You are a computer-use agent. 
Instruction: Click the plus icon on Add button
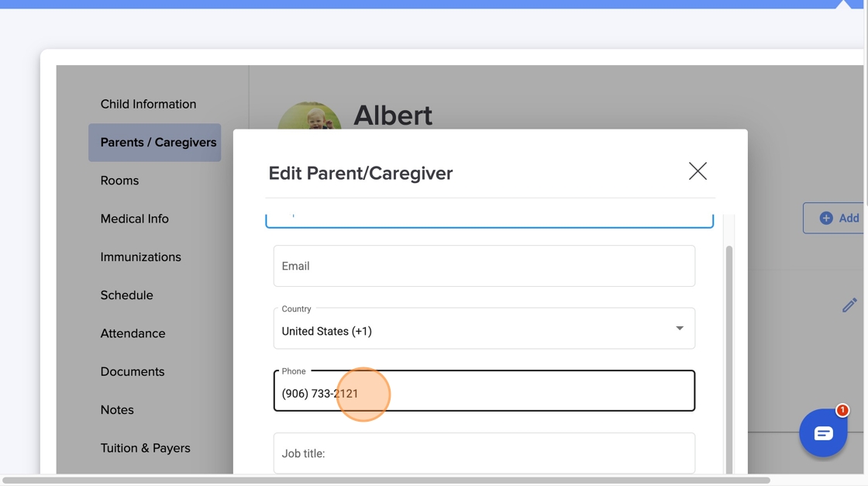click(826, 219)
